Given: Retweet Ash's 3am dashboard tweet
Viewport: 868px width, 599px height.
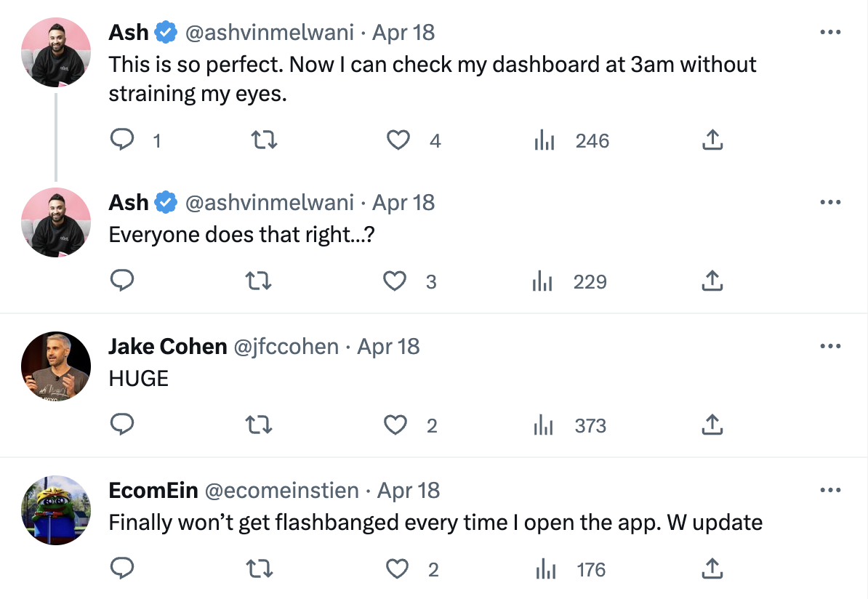Looking at the screenshot, I should [264, 140].
